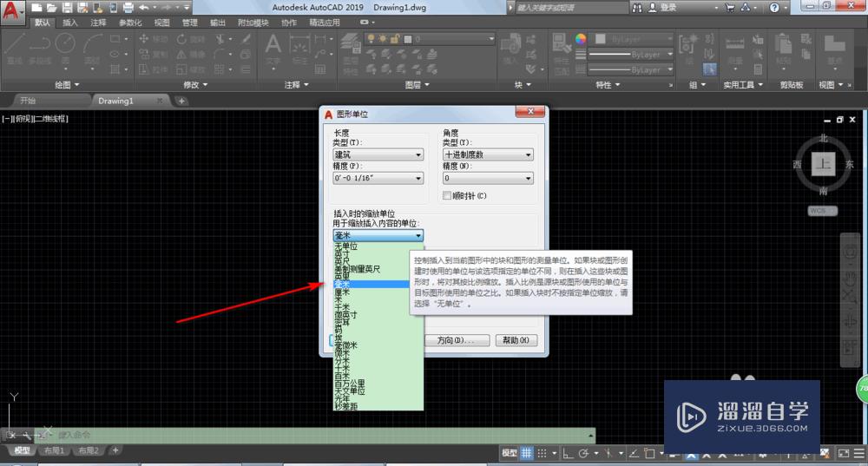Screen dimensions: 868x466
Task: Switch to the 默认 ribbon tab
Action: point(42,23)
